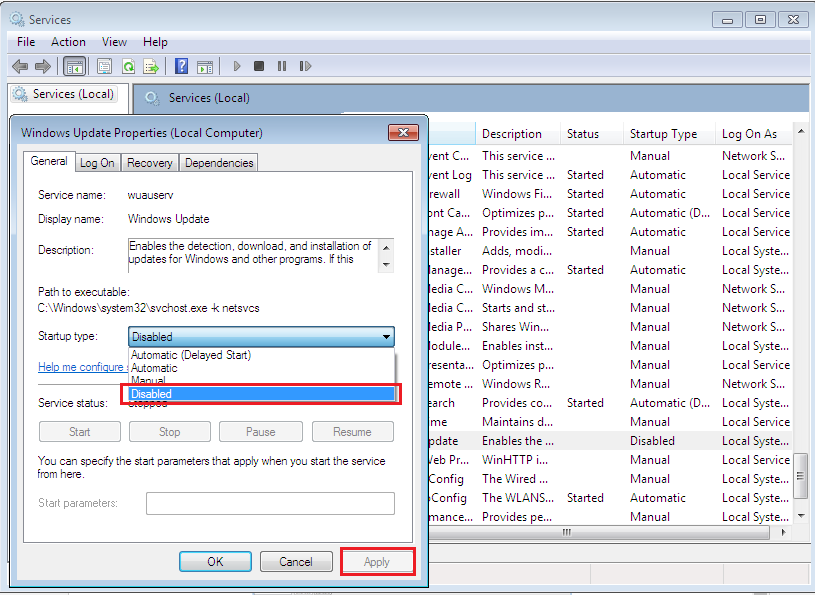Sort by the Description column header
This screenshot has width=815, height=595.
[518, 134]
